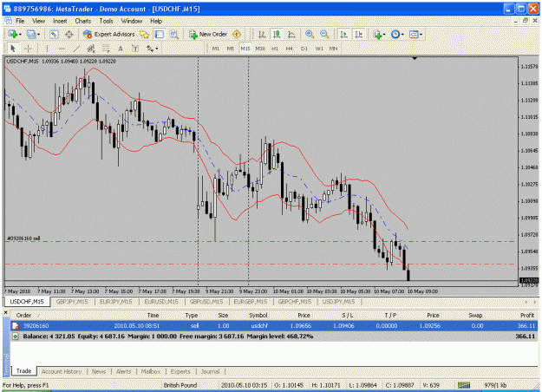Image resolution: width=542 pixels, height=392 pixels.
Task: Toggle Chart Shift from right border
Action: click(x=359, y=34)
